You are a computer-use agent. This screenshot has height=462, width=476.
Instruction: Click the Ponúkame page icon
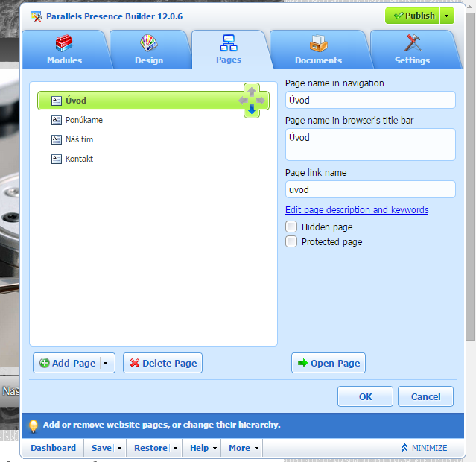(57, 120)
